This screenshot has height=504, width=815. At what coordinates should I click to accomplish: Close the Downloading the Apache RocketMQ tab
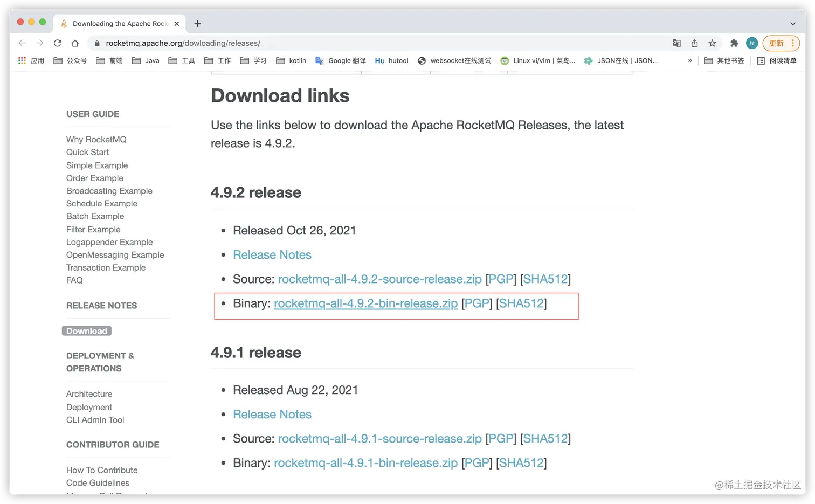[x=176, y=24]
